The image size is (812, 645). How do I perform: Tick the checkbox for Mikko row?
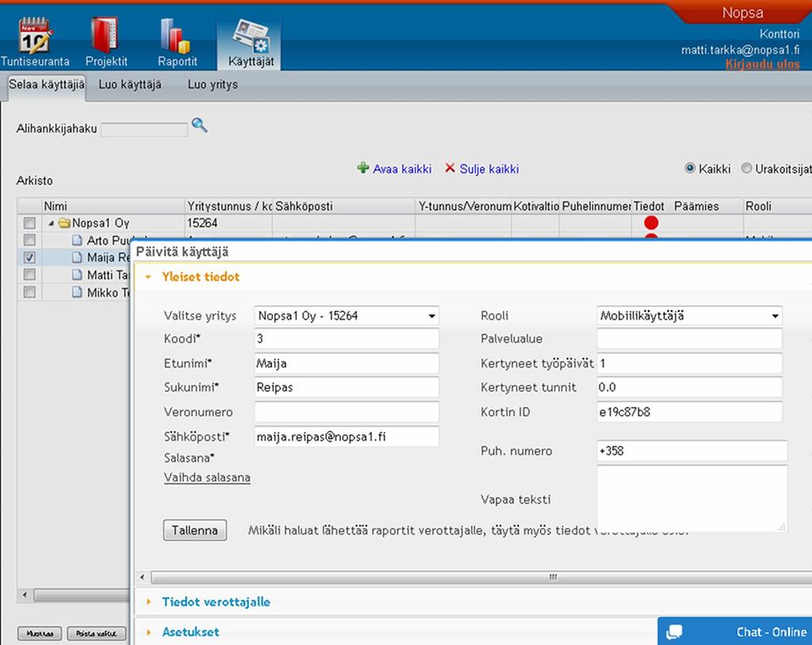click(29, 292)
